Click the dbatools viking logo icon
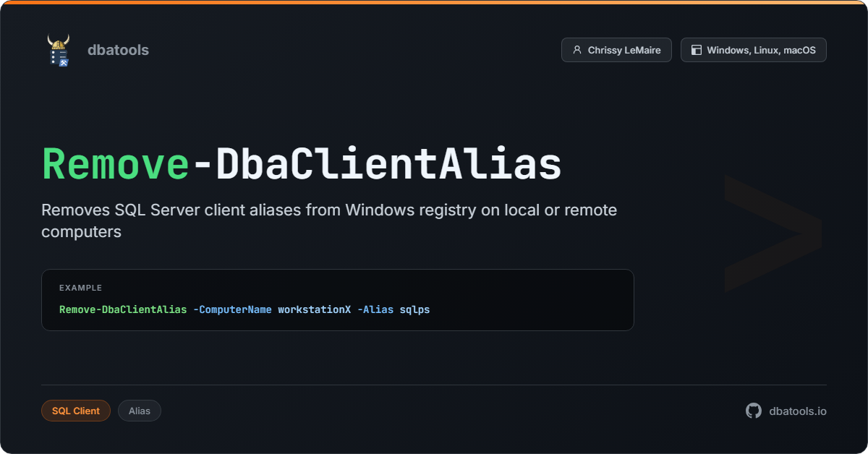The height and width of the screenshot is (454, 868). [x=59, y=50]
